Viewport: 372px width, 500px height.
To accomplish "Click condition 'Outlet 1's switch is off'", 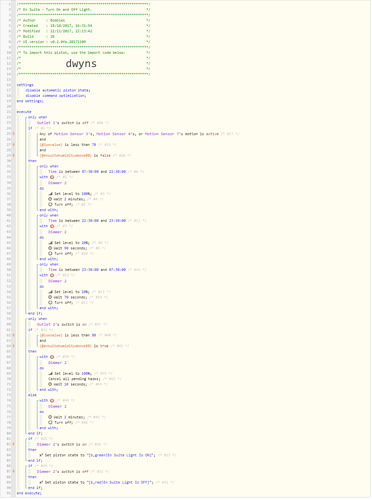I will pos(63,123).
